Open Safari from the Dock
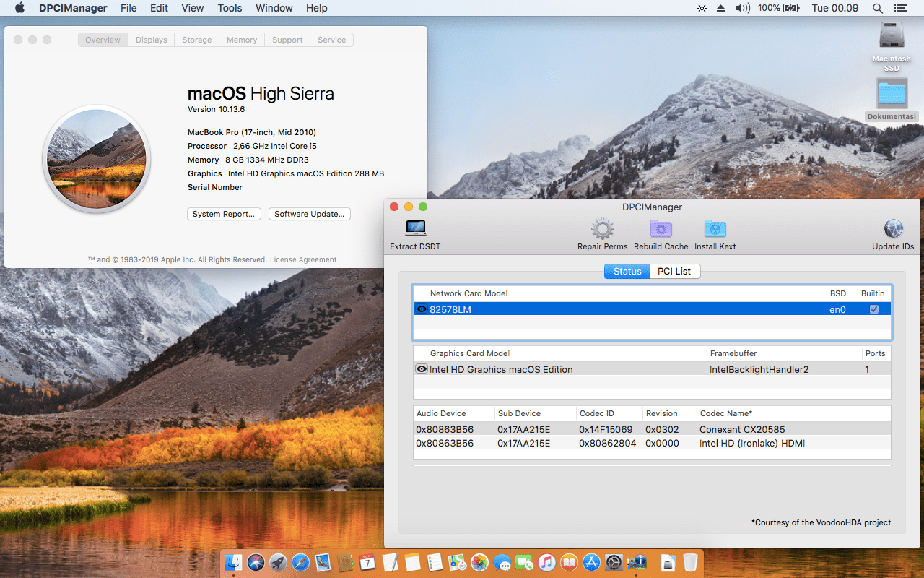The width and height of the screenshot is (924, 578). point(300,563)
